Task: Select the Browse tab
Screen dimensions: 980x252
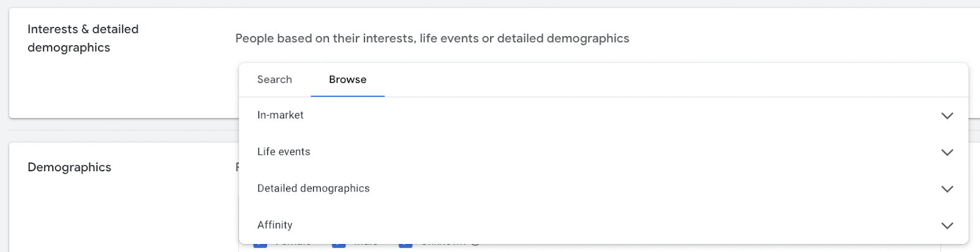Action: click(x=347, y=80)
